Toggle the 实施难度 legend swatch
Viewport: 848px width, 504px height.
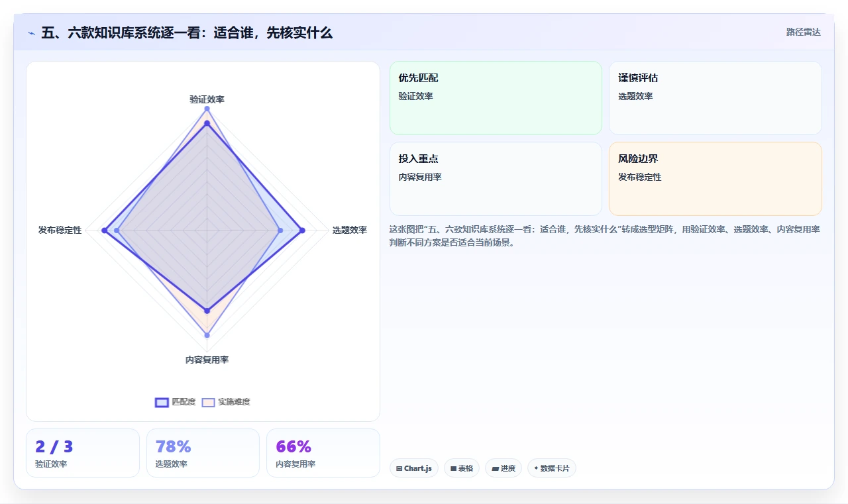click(209, 402)
